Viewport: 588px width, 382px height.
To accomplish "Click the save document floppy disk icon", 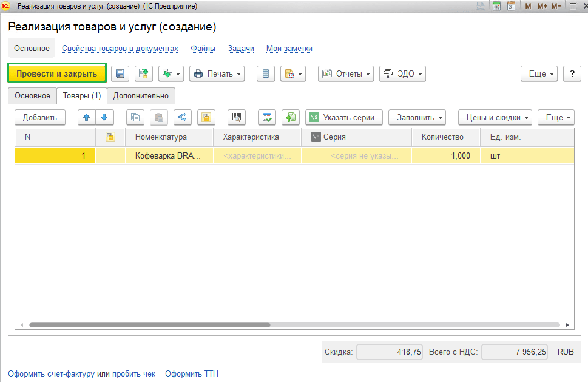I will pyautogui.click(x=120, y=73).
